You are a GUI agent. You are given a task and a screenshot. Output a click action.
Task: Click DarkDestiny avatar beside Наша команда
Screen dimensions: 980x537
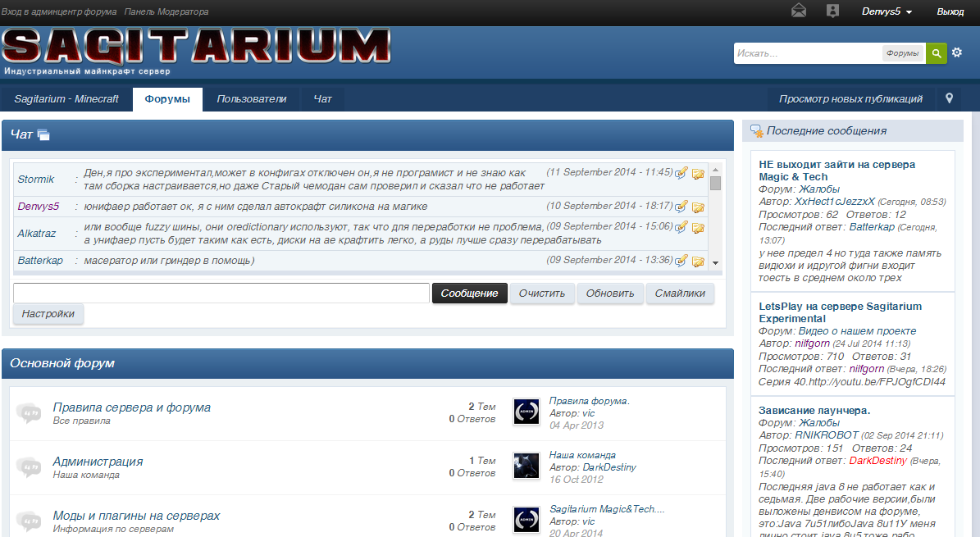(526, 466)
